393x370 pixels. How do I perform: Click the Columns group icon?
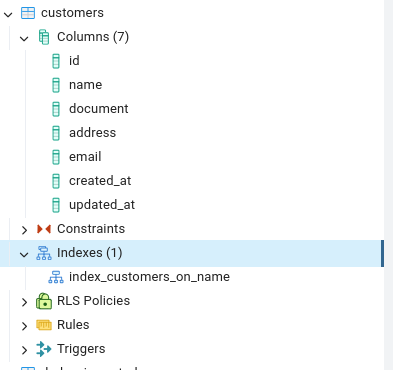(x=44, y=37)
